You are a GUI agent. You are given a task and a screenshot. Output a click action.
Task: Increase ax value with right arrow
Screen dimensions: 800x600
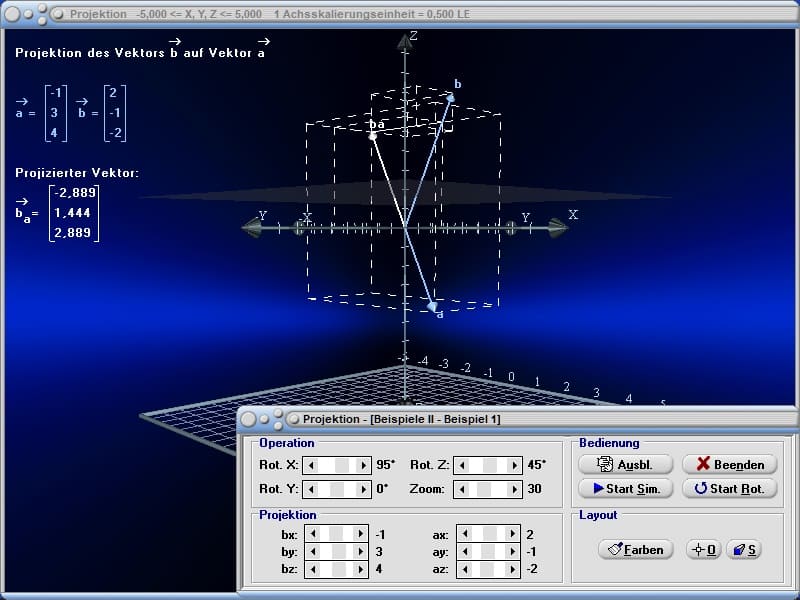[x=512, y=534]
